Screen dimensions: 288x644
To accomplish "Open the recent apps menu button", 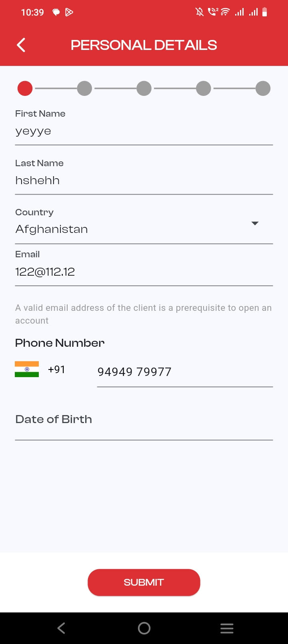I will click(227, 628).
